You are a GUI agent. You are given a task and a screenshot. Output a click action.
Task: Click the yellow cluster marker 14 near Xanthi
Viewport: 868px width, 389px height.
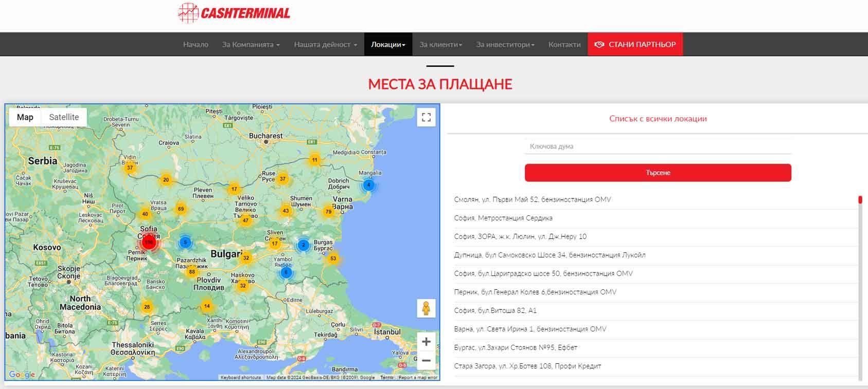[207, 306]
